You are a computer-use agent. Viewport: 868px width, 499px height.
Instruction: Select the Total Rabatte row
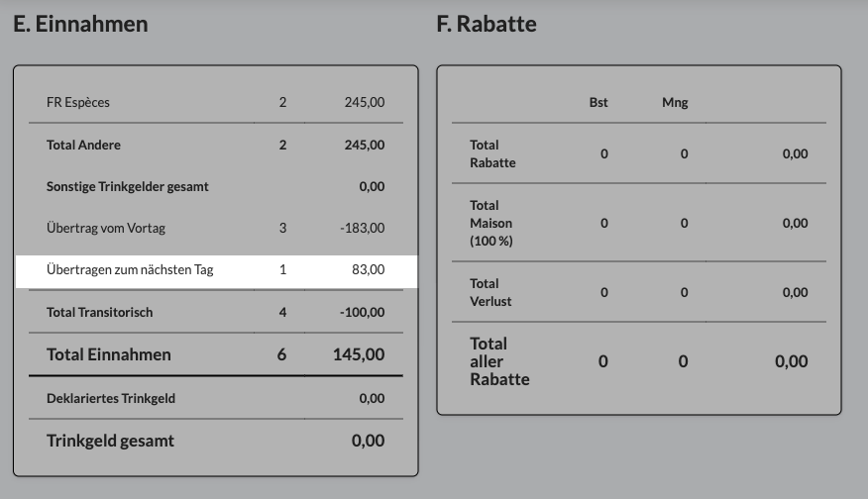tap(639, 153)
